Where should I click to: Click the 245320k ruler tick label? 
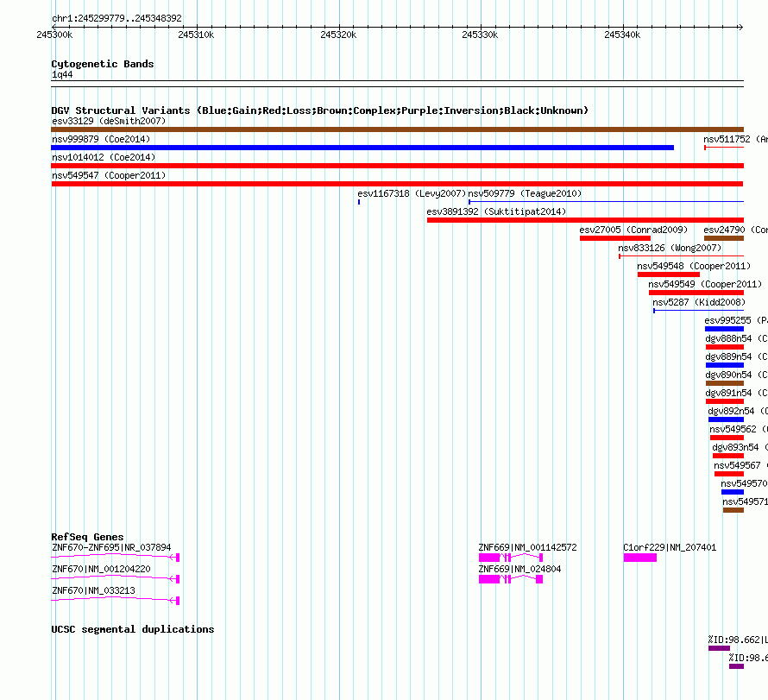click(x=338, y=35)
